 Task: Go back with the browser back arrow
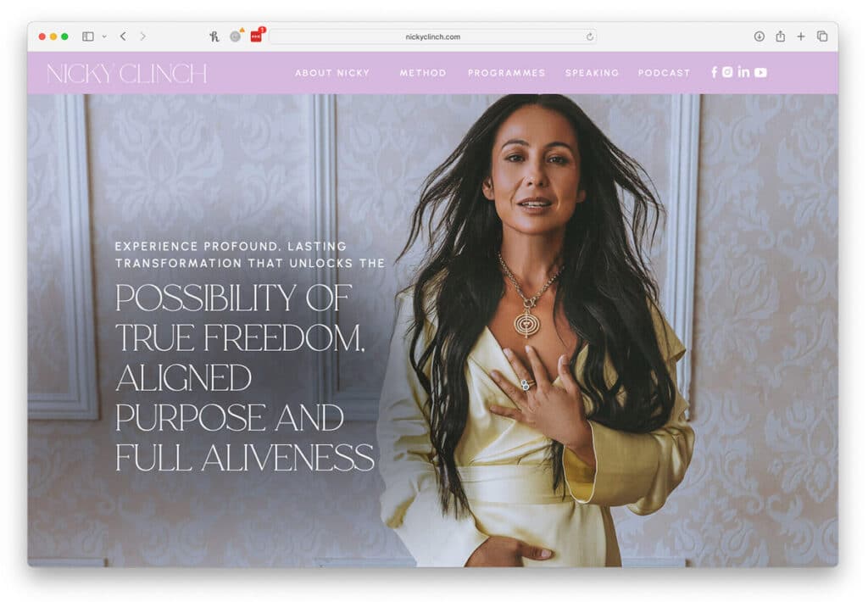(123, 36)
